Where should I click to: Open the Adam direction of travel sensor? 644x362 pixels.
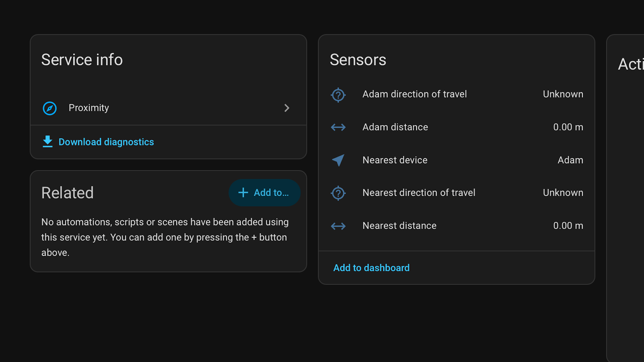click(x=457, y=94)
